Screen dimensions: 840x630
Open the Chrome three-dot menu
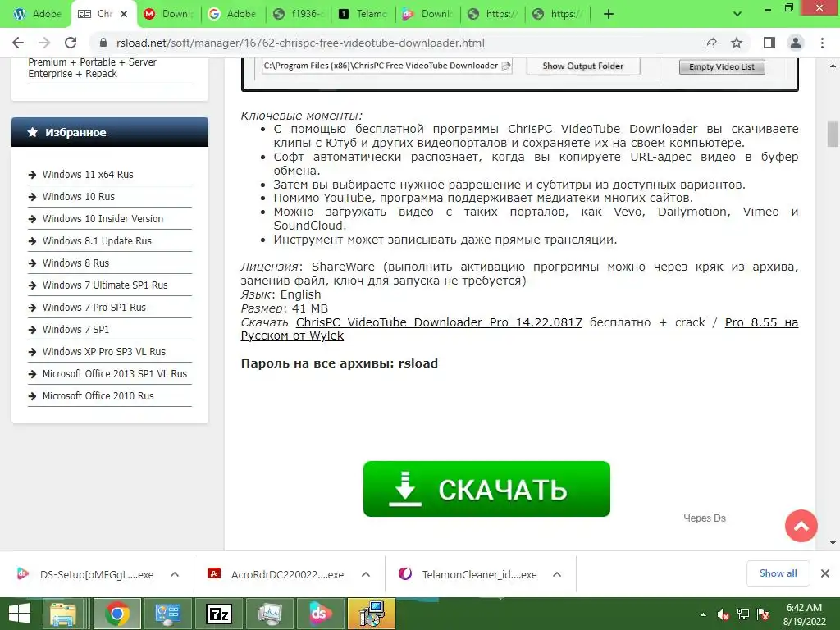coord(822,43)
